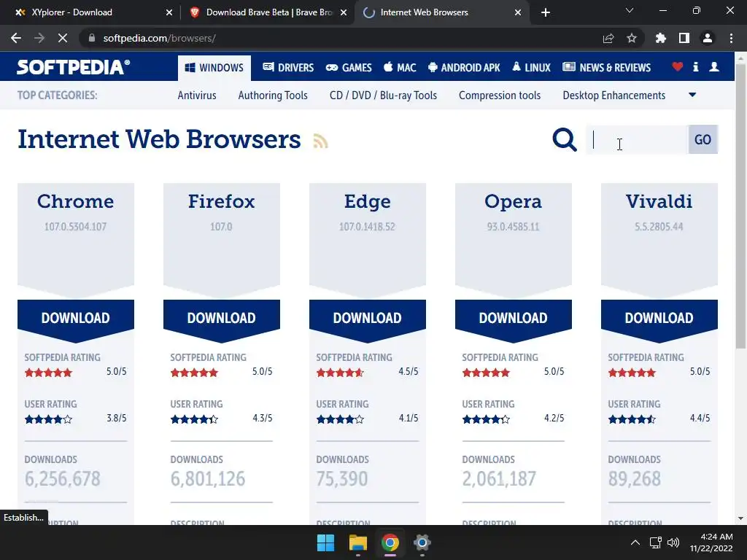Open Settings gear icon in taskbar
The width and height of the screenshot is (747, 560).
pos(422,542)
